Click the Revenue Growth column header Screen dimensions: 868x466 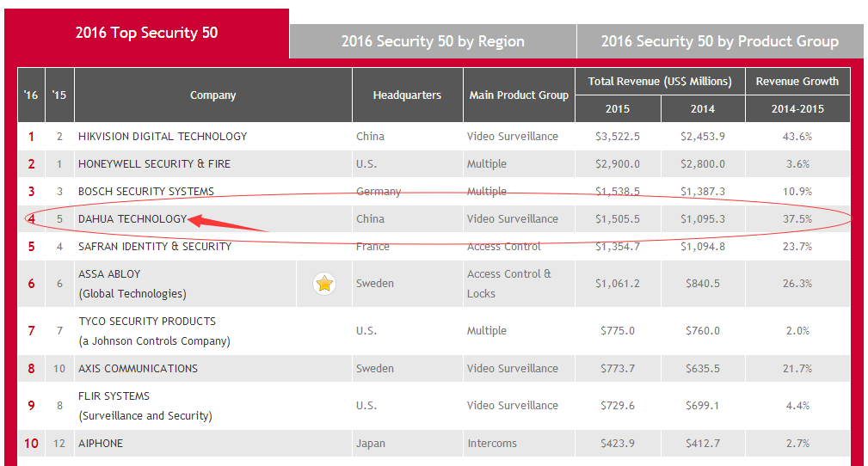tap(797, 82)
